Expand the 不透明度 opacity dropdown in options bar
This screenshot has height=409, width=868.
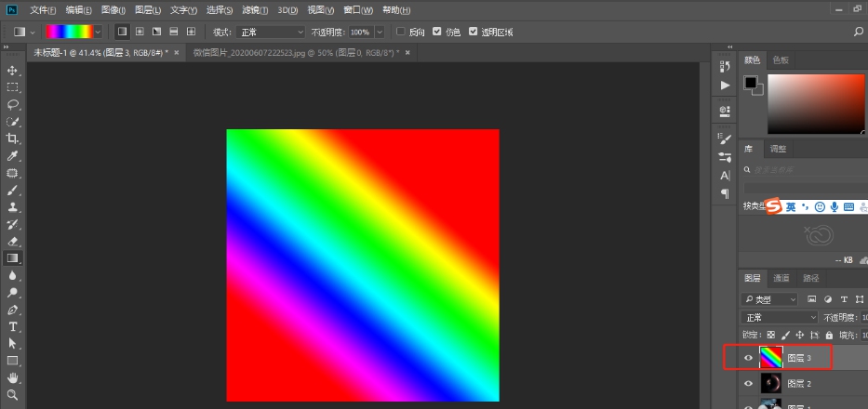380,32
